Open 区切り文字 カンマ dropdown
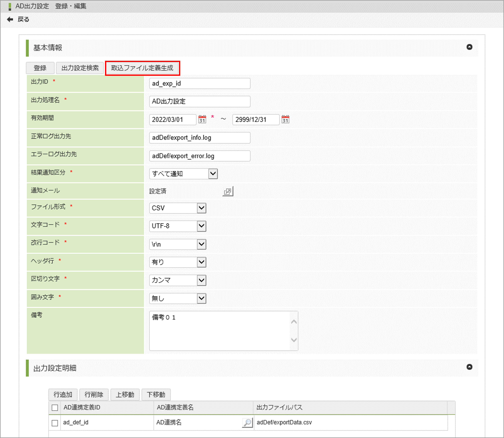Image resolution: width=504 pixels, height=438 pixels. tap(201, 280)
